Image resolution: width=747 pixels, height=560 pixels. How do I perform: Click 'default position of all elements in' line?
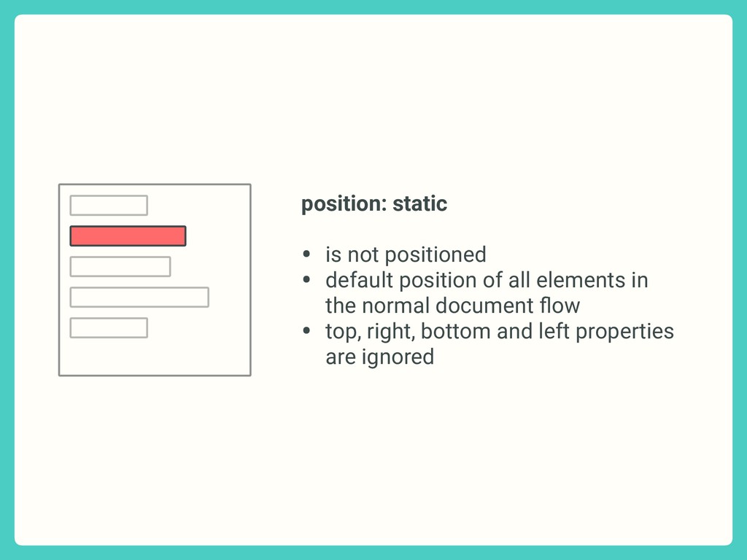click(x=487, y=280)
